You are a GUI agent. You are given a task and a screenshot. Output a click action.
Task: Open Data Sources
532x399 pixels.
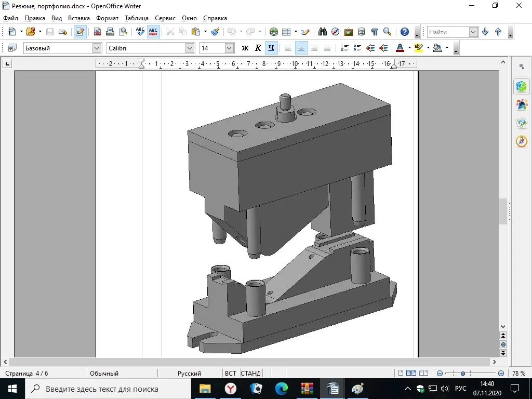362,32
